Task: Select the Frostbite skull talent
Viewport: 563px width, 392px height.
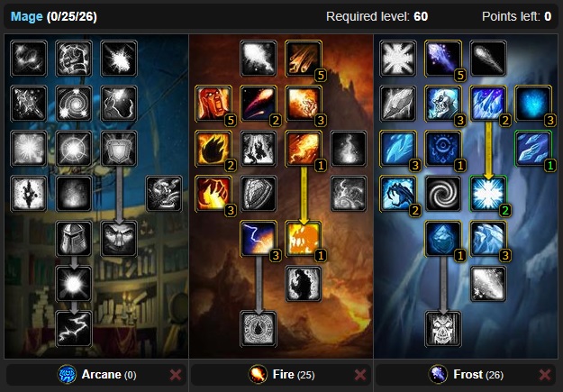Action: [443, 104]
